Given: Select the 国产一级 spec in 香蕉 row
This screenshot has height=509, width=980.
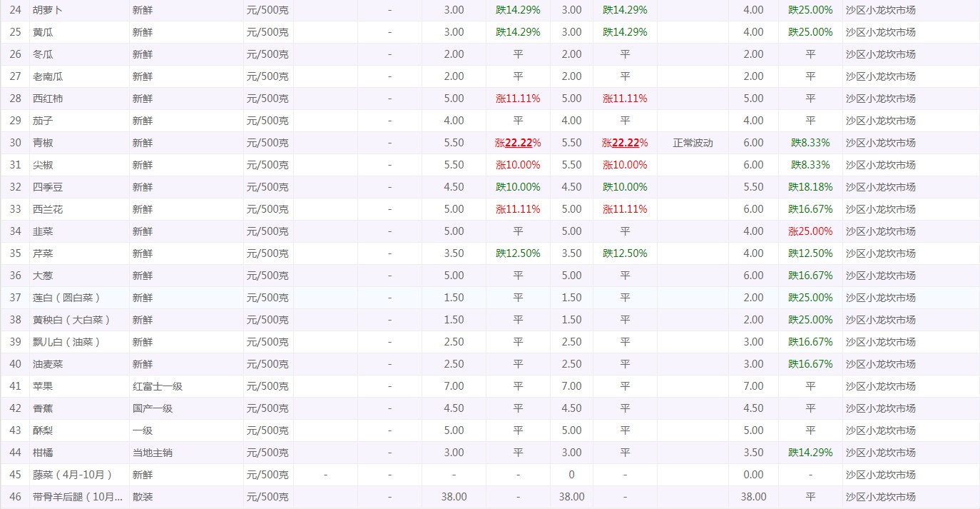Looking at the screenshot, I should (x=153, y=408).
